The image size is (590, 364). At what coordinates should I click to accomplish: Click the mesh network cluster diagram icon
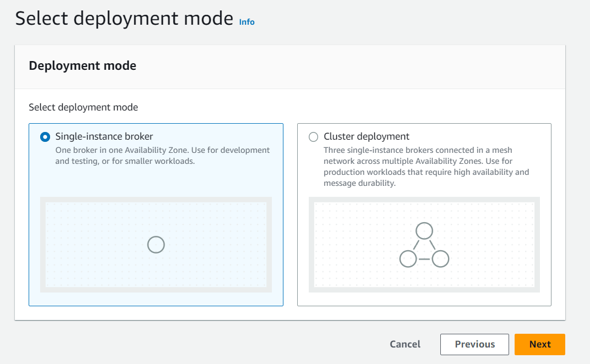(x=424, y=245)
